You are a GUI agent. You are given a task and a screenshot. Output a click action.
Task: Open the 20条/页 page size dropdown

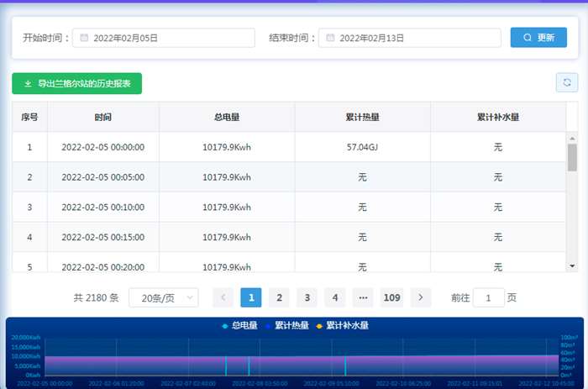[x=163, y=297]
